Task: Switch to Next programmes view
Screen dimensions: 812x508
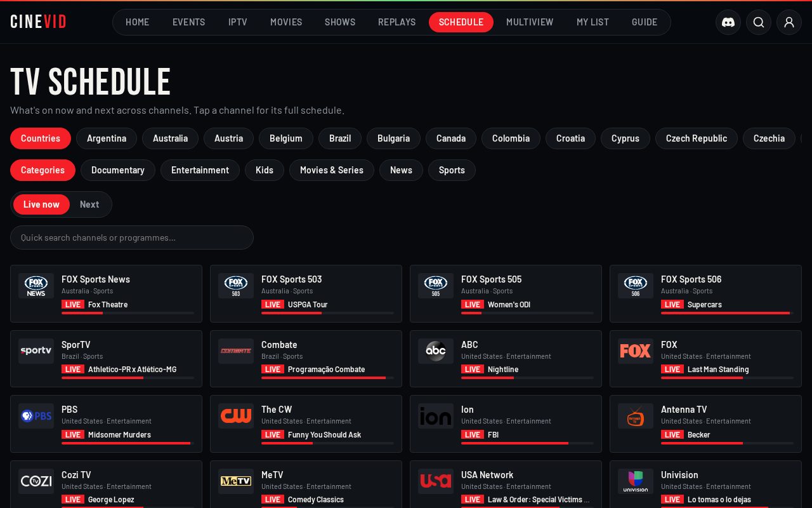Action: coord(89,204)
